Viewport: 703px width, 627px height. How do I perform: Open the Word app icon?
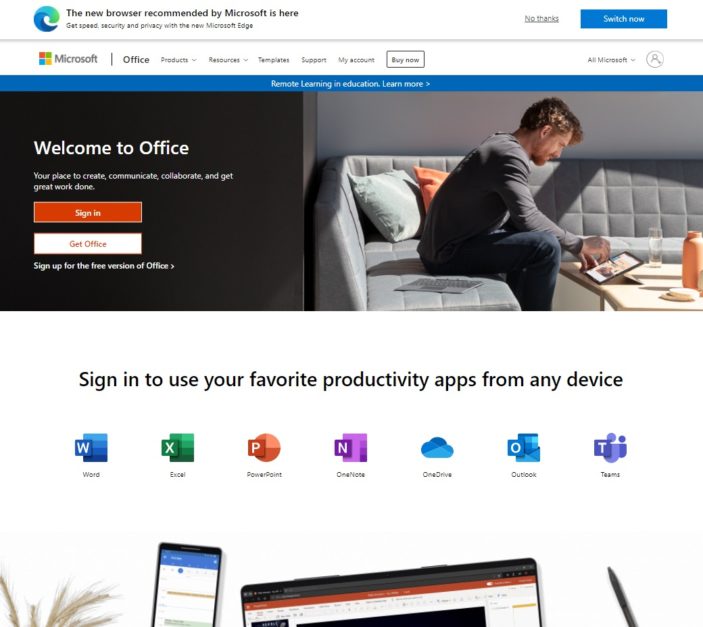click(91, 447)
